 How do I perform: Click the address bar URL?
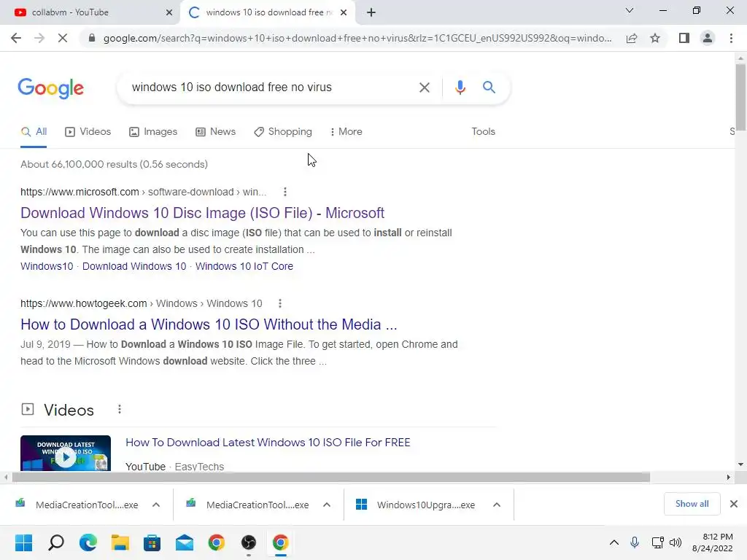coord(357,38)
